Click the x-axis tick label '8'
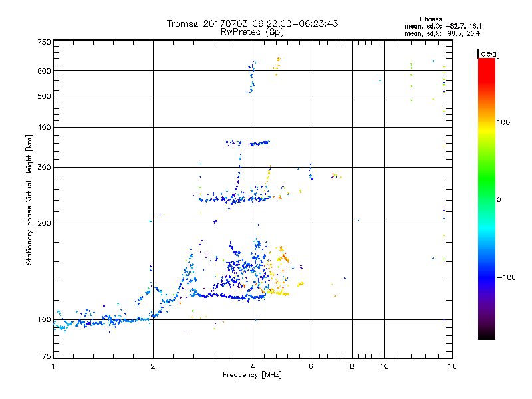 352,366
